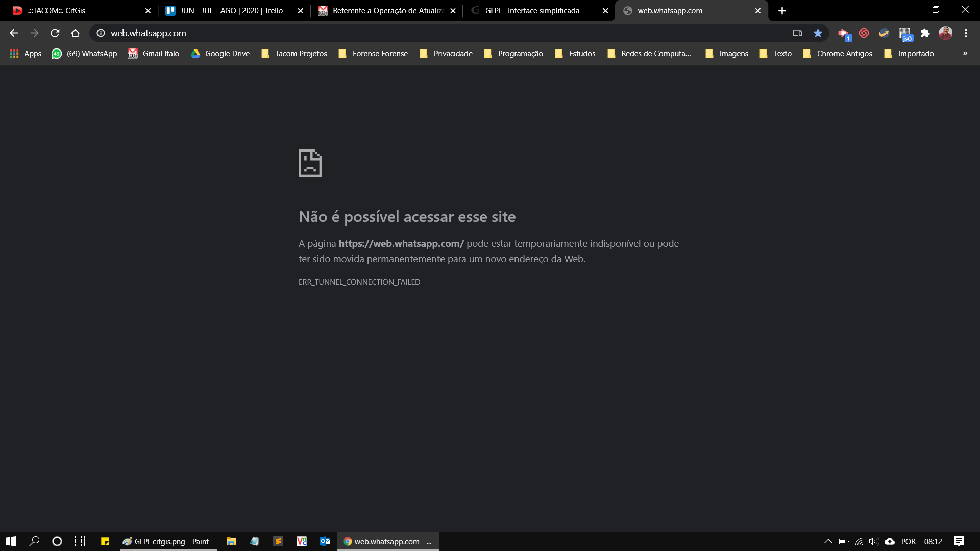Open Outlook from the taskbar
The image size is (980, 551).
325,541
